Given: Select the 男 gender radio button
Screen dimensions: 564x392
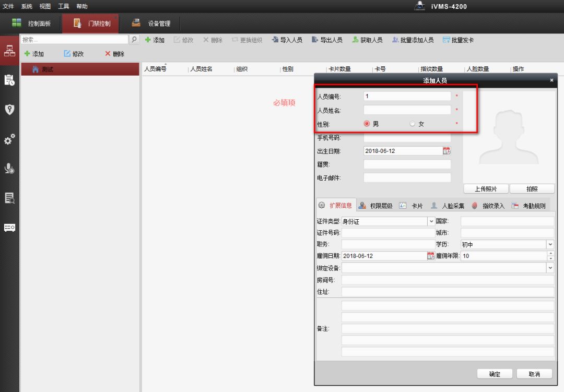Looking at the screenshot, I should tap(367, 124).
